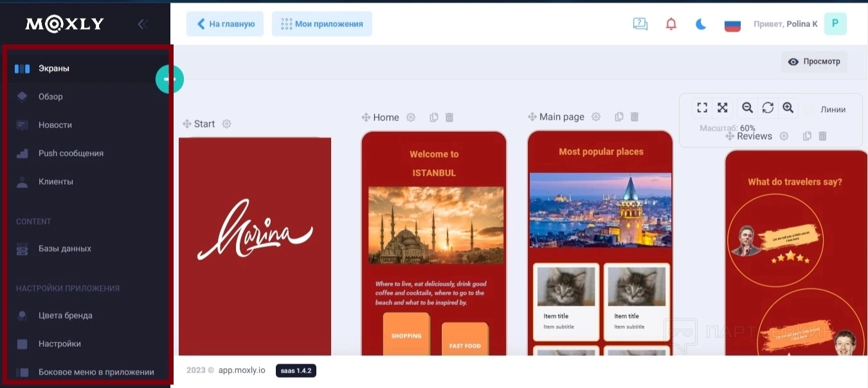This screenshot has height=388, width=868.
Task: Collapse the sidebar with double chevron
Action: coord(143,24)
